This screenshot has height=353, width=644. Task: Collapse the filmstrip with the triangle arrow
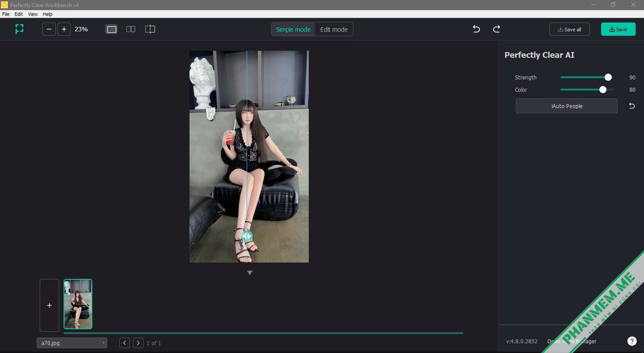250,273
